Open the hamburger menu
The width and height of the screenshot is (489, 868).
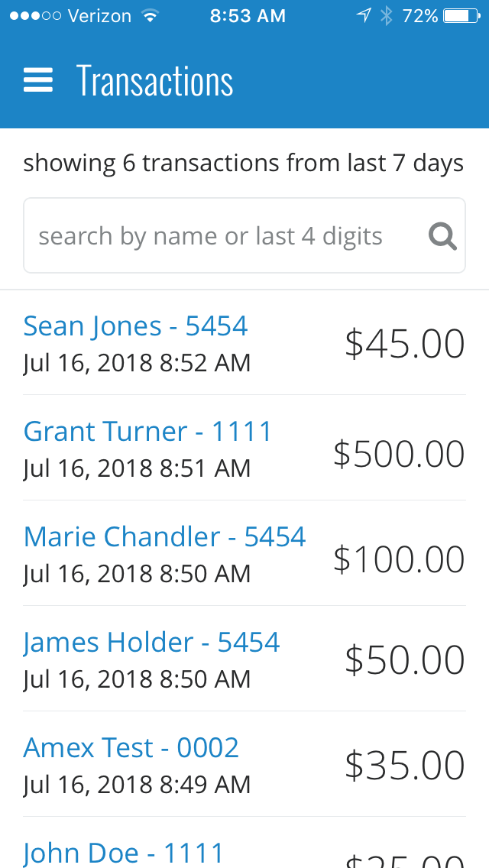pos(38,80)
